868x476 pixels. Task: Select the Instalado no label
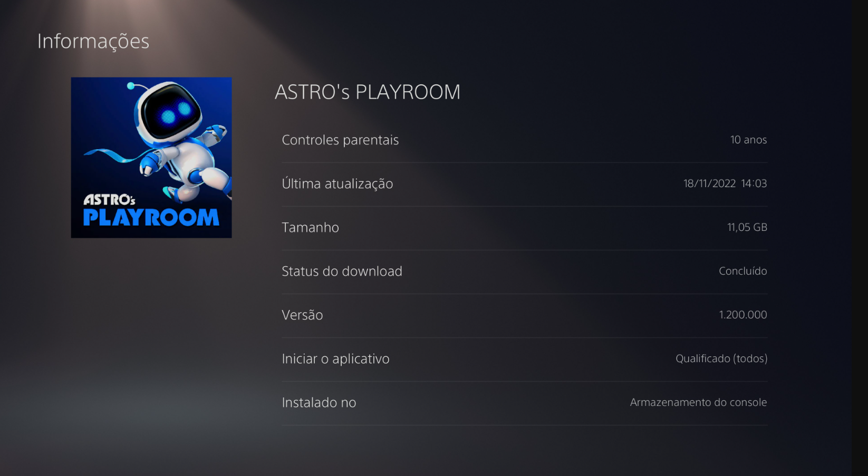319,403
